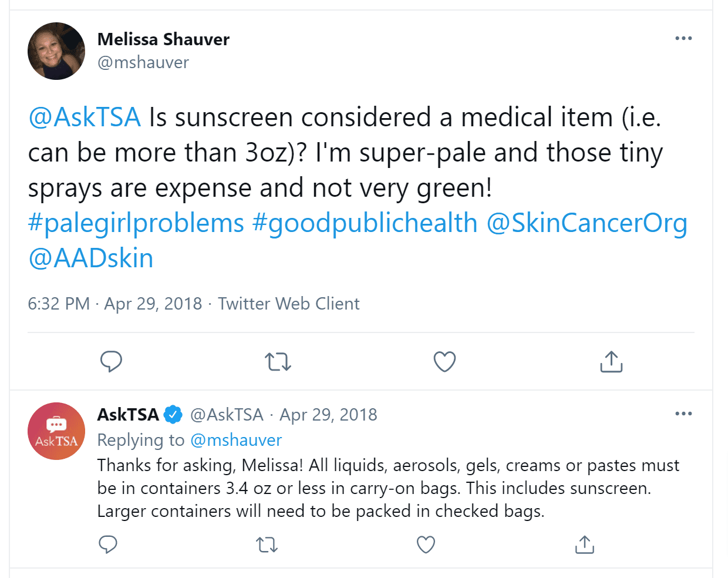Retweet Melissa Shauver's sunscreen tweet
728x578 pixels.
278,362
